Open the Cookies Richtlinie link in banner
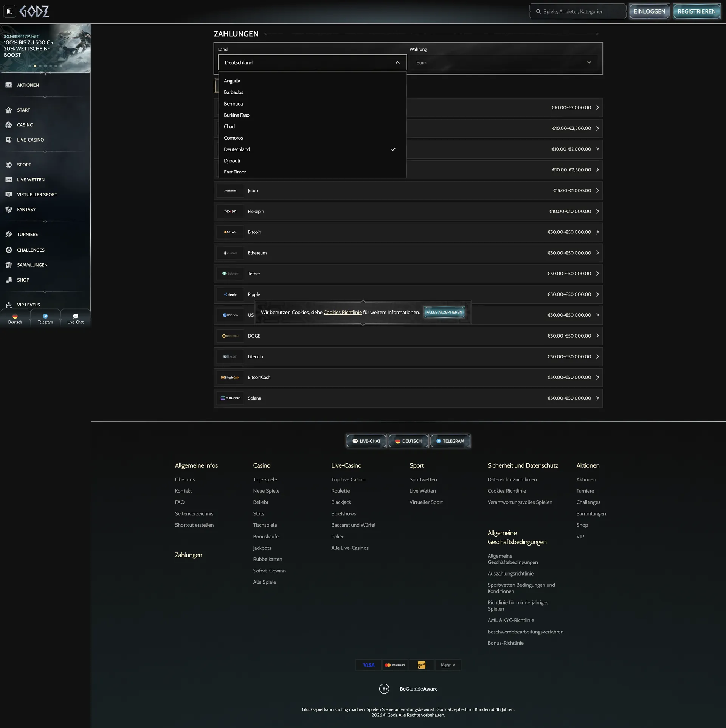Image resolution: width=726 pixels, height=728 pixels. point(343,312)
